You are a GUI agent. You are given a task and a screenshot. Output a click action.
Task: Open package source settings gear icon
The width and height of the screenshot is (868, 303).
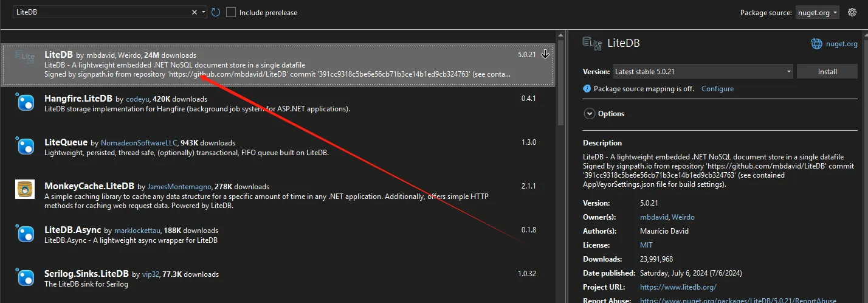pyautogui.click(x=852, y=12)
